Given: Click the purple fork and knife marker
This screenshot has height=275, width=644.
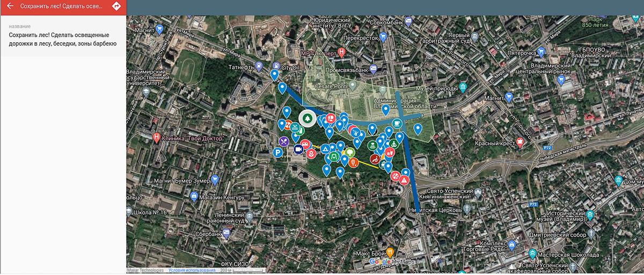Looking at the screenshot, I should [x=284, y=142].
